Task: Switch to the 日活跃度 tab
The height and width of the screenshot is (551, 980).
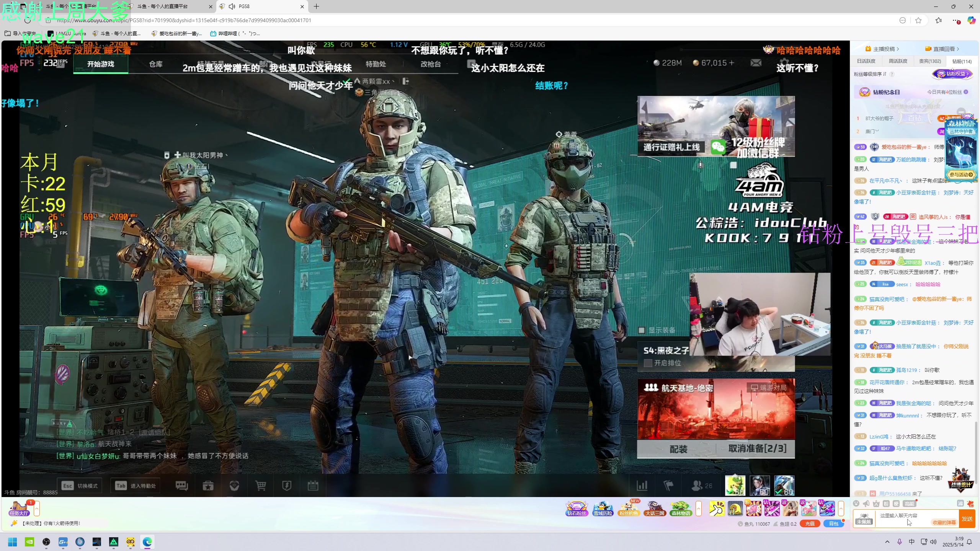Action: 866,61
